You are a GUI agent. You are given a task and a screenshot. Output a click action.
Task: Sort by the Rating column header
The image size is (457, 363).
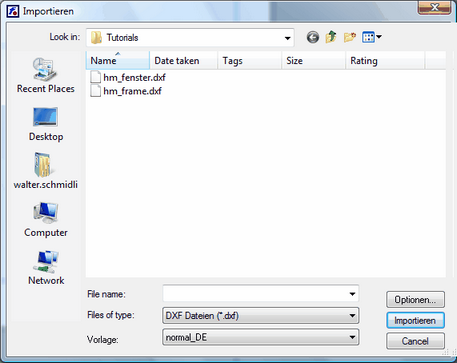point(385,61)
